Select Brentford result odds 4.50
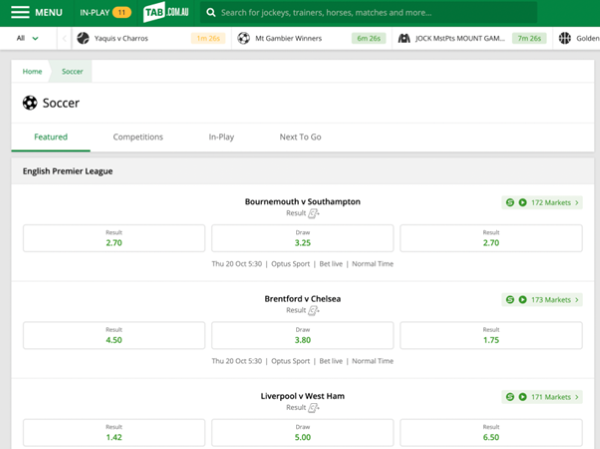This screenshot has height=449, width=600. [114, 335]
